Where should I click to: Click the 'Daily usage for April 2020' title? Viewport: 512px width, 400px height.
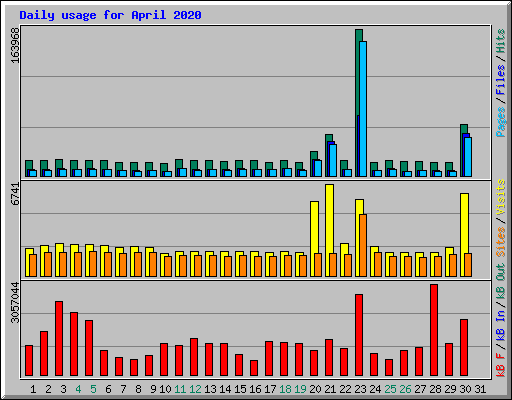pos(110,15)
